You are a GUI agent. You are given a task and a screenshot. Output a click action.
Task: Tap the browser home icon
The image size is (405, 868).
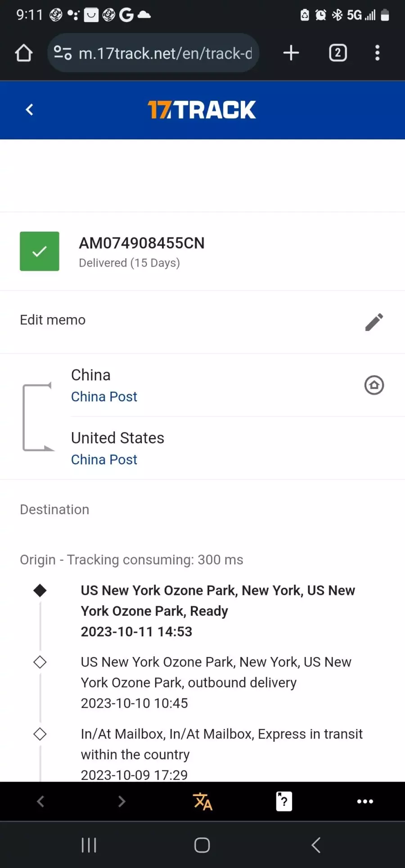24,53
